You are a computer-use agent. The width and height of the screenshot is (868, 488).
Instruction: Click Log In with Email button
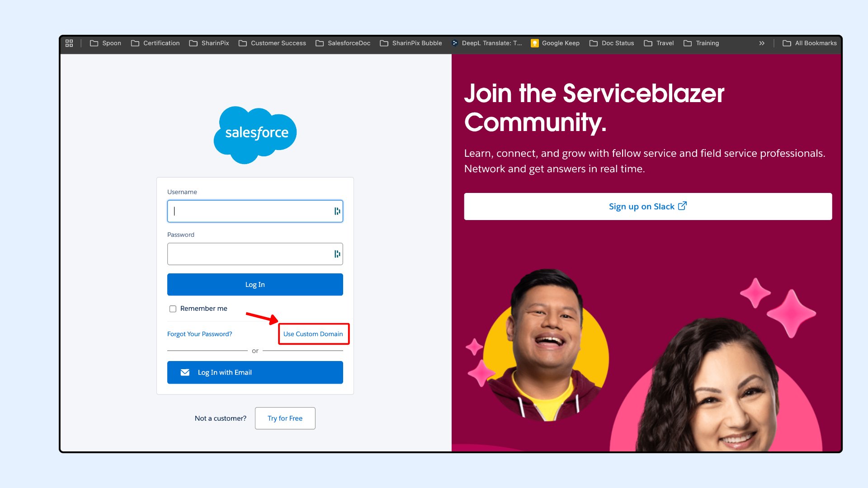click(255, 372)
